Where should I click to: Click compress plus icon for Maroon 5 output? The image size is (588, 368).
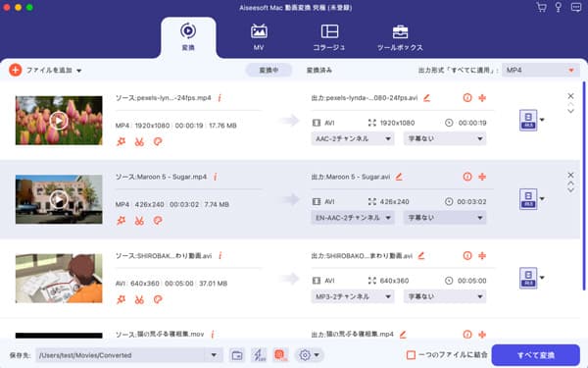tap(482, 177)
